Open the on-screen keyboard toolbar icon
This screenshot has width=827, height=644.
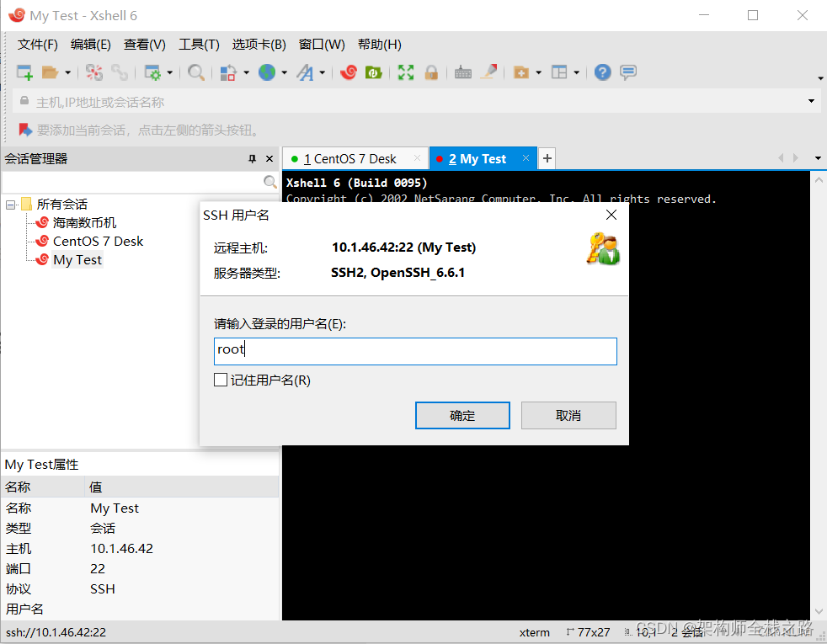click(462, 72)
